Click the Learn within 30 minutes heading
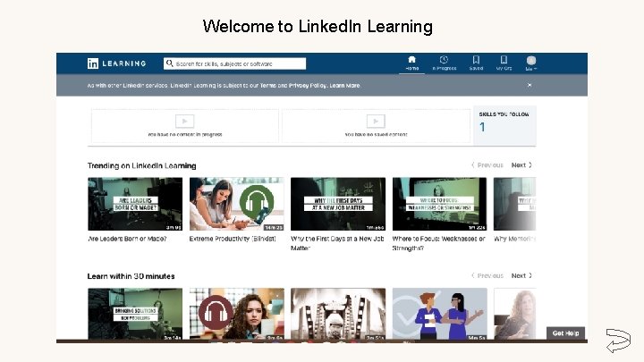The image size is (644, 362). pos(131,276)
